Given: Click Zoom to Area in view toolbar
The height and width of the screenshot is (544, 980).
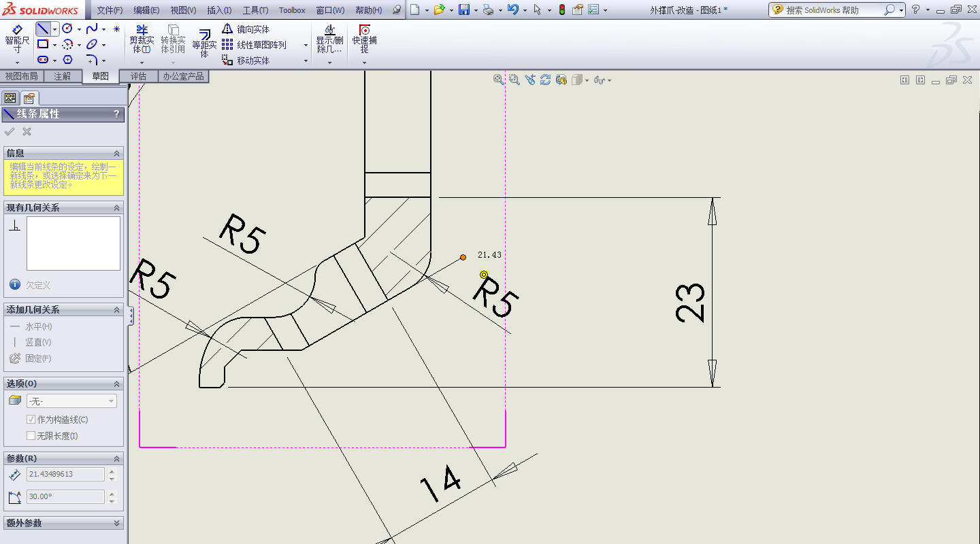Looking at the screenshot, I should 514,80.
